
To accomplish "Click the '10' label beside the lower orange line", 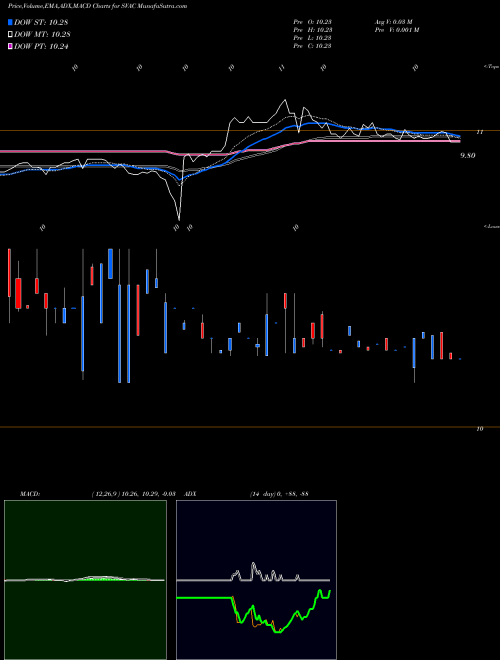I will point(479,429).
